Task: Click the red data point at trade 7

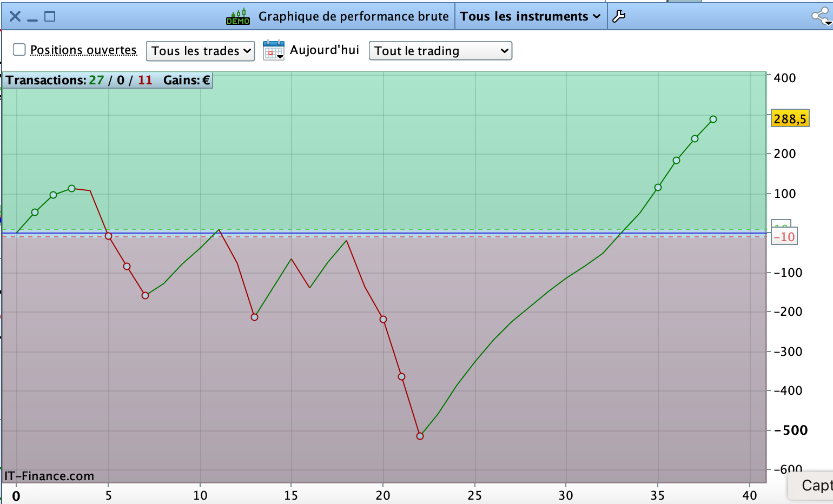Action: coord(145,295)
